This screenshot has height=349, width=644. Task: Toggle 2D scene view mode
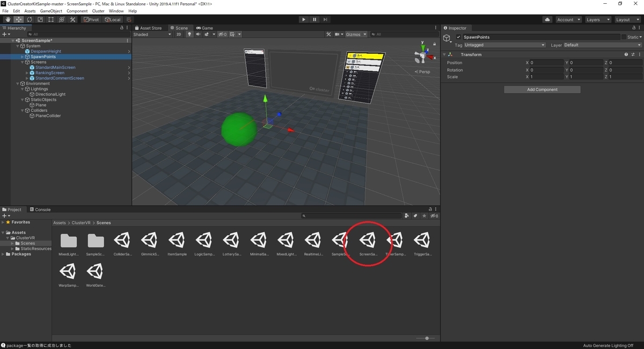179,34
